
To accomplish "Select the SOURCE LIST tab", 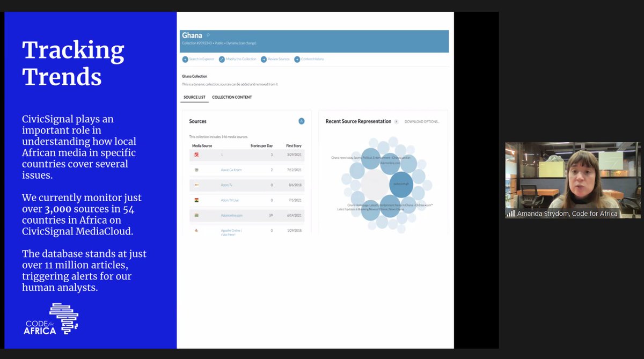I will tap(194, 97).
